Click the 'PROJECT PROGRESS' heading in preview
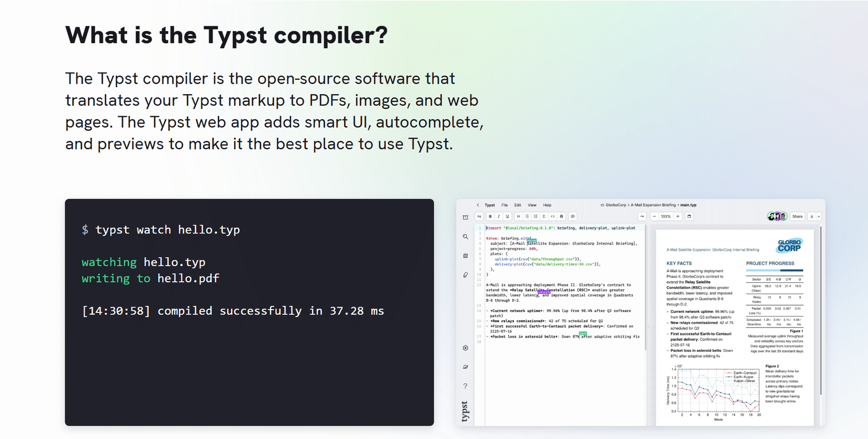Image resolution: width=868 pixels, height=439 pixels. (770, 263)
